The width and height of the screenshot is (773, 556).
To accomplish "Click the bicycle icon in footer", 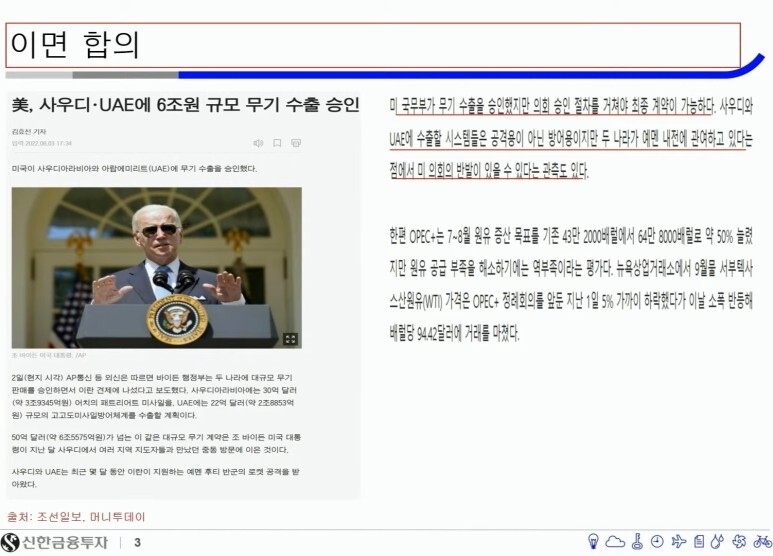I will [x=762, y=541].
